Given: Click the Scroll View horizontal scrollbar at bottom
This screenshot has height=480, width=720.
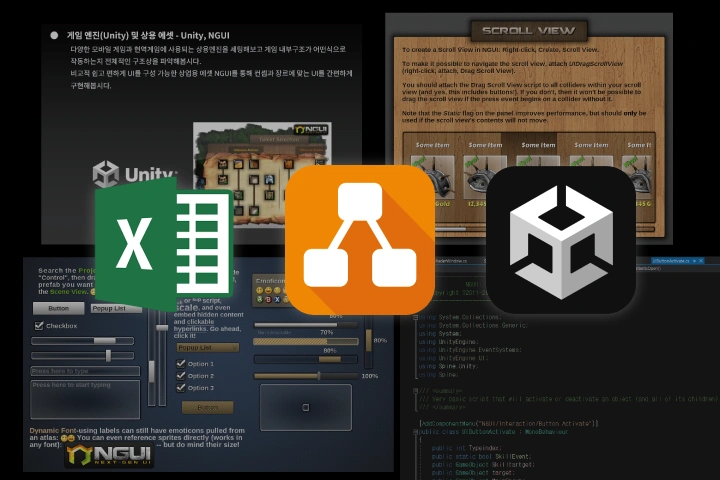Looking at the screenshot, I should 528,229.
